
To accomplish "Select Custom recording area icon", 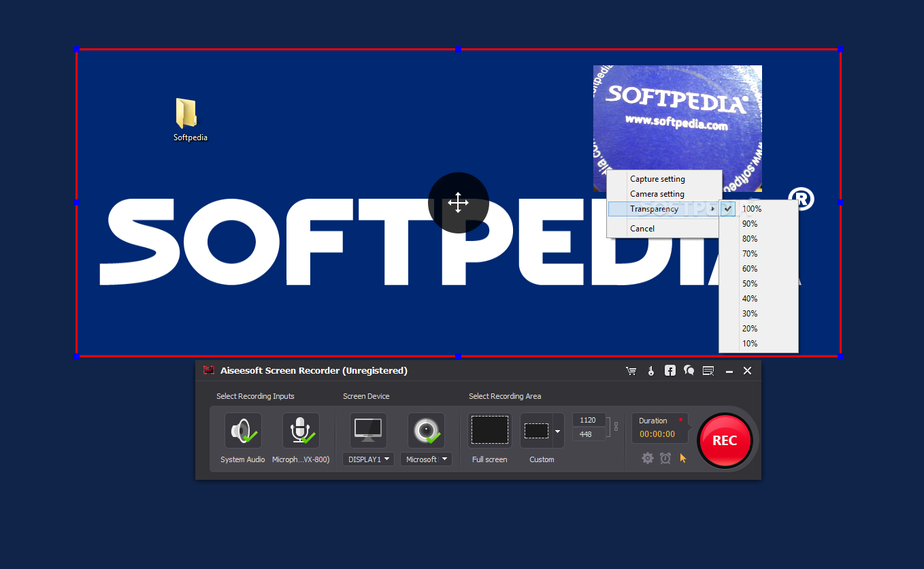I will pos(536,430).
